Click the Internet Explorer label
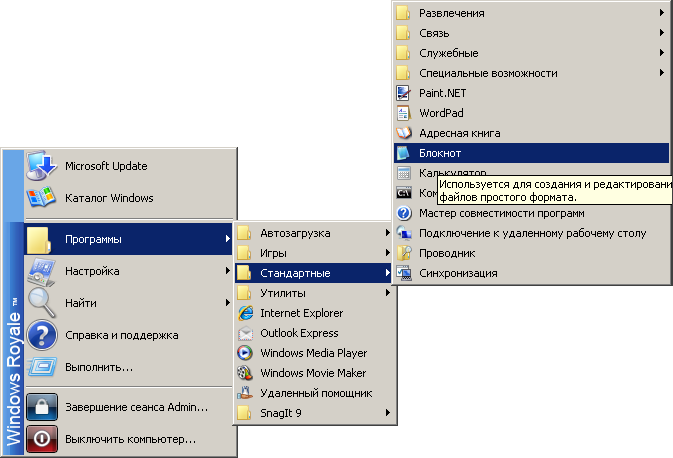673x458 pixels. (301, 313)
